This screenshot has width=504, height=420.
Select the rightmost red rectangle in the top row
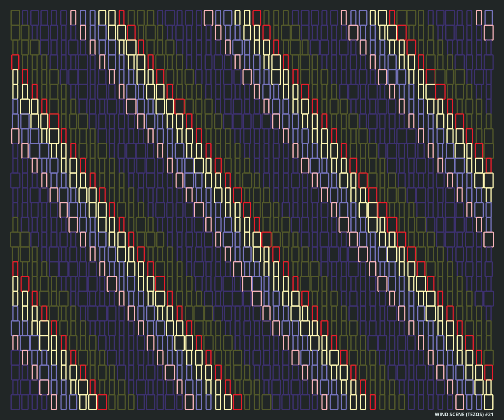[x=392, y=18]
